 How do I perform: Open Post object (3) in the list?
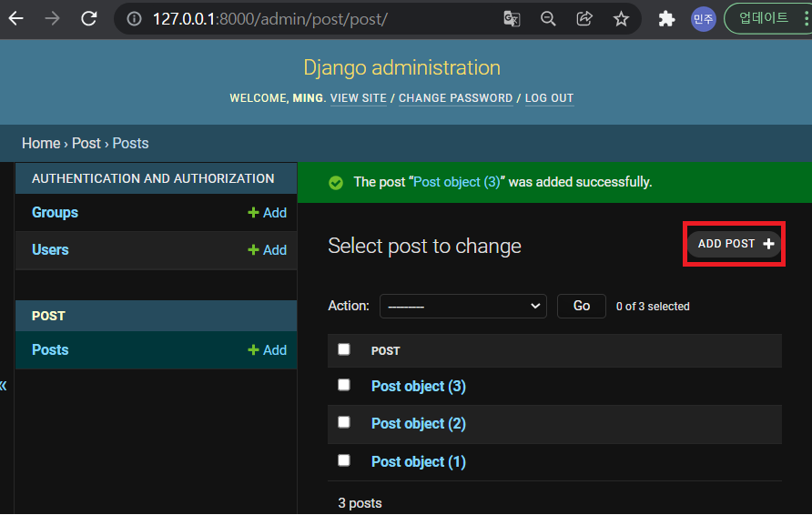pos(419,386)
